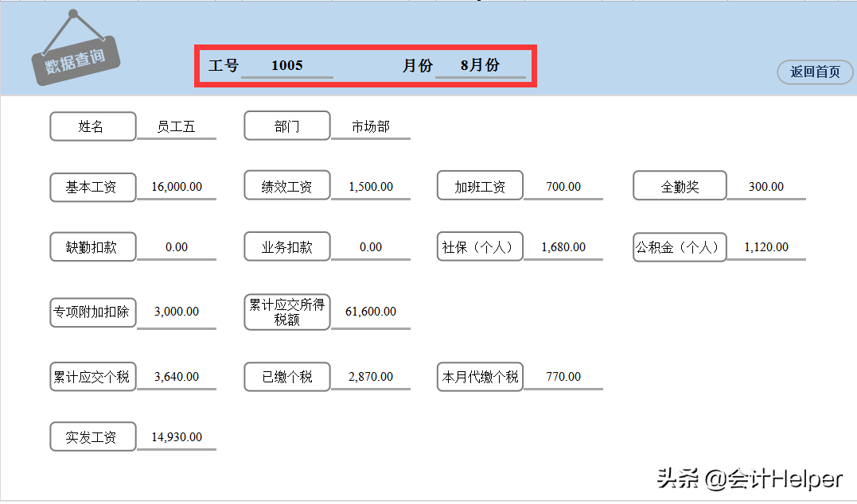
Task: Click the 缺勤扣款 label box
Action: pos(93,246)
